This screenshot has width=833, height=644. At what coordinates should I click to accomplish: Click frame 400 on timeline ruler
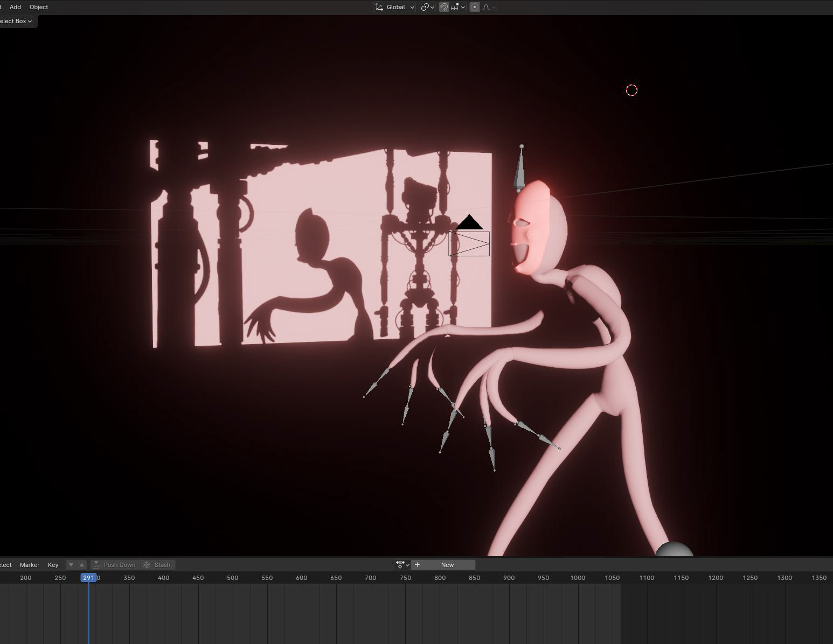pyautogui.click(x=163, y=578)
